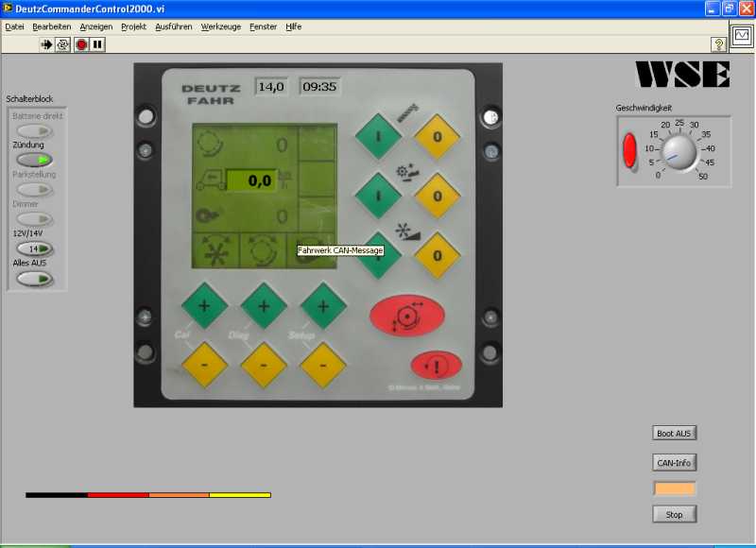Open the Anzeigen menu
This screenshot has height=548, width=756.
pos(96,27)
